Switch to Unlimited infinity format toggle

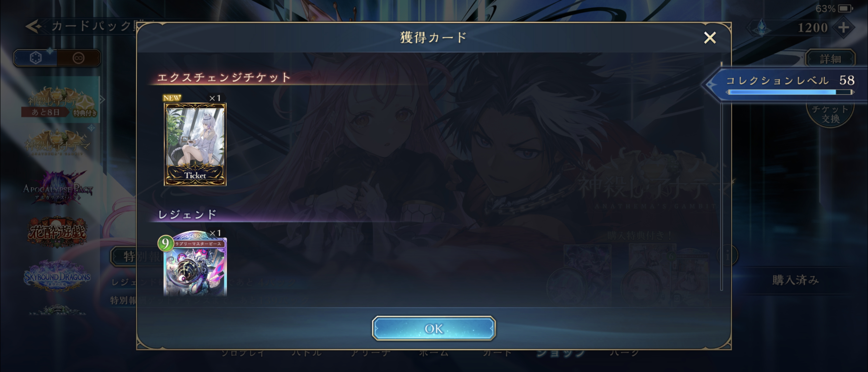pyautogui.click(x=78, y=58)
